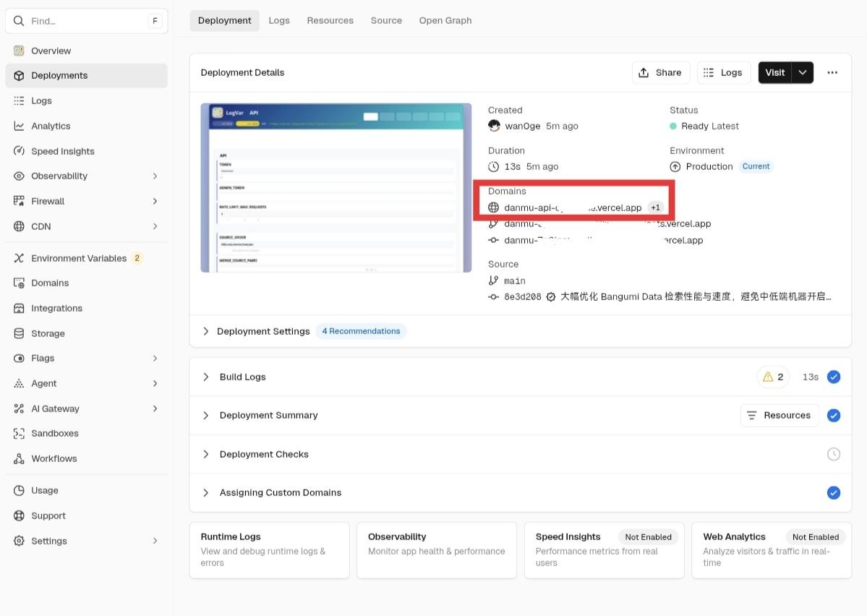Open the Observability card at bottom
The height and width of the screenshot is (616, 867).
437,550
